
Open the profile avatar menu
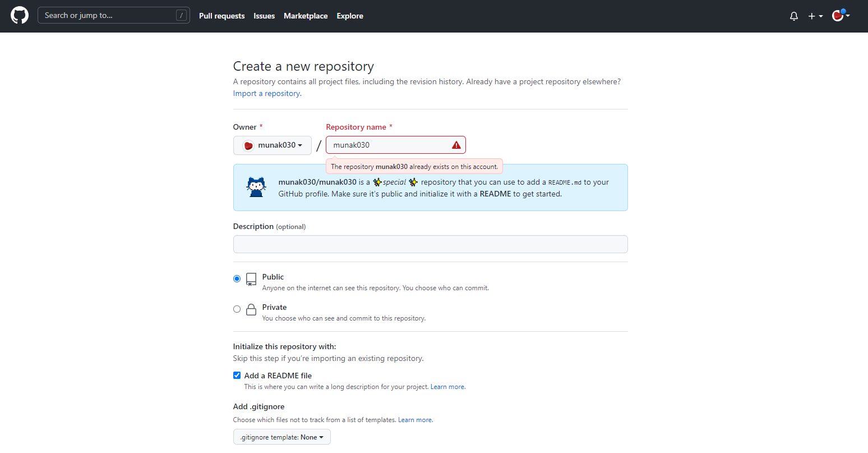[x=838, y=16]
